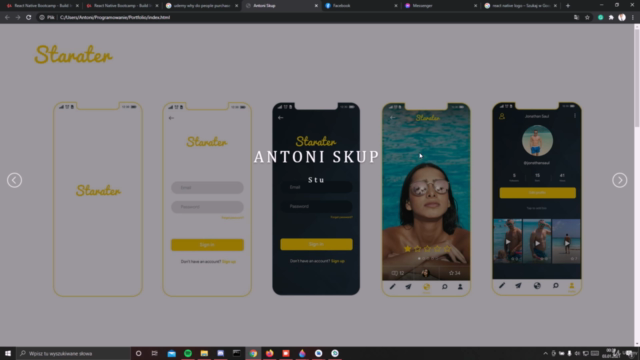Image resolution: width=640 pixels, height=360 pixels.
Task: Click the yellow Edit profile button in the profile phone
Action: pyautogui.click(x=538, y=193)
